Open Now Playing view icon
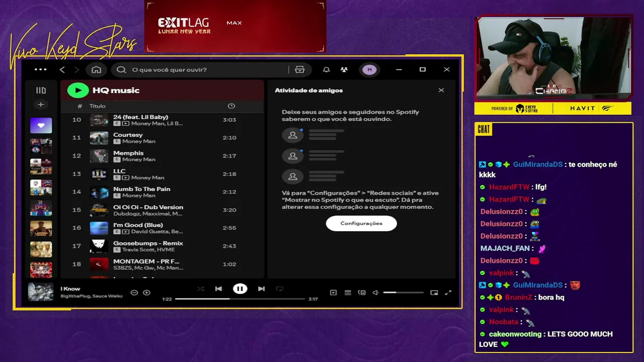The width and height of the screenshot is (644, 362). pos(333,293)
